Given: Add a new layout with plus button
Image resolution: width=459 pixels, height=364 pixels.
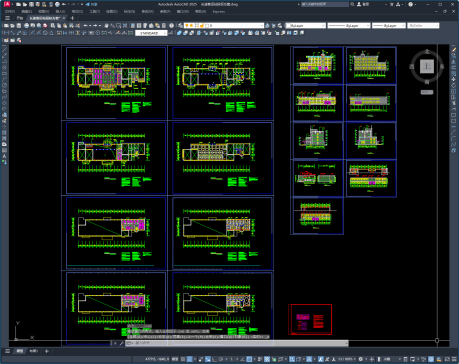Looking at the screenshot, I should click(x=47, y=351).
